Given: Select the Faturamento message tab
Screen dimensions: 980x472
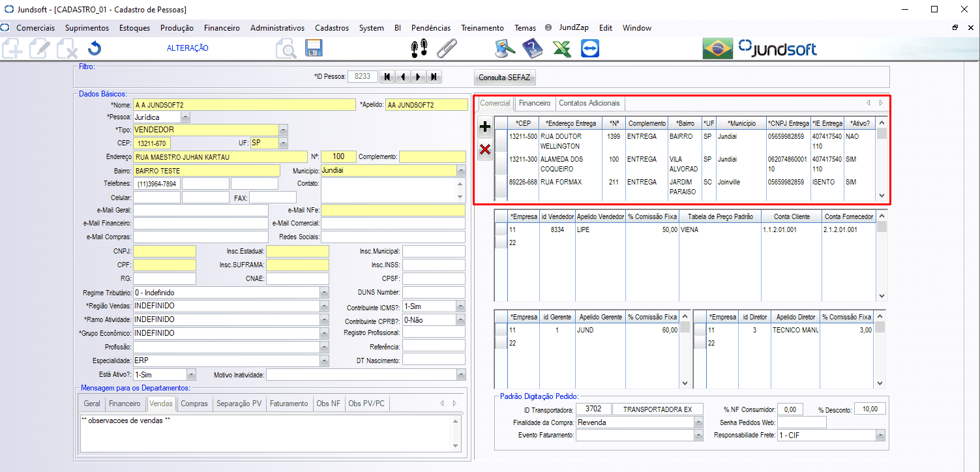Looking at the screenshot, I should 289,404.
